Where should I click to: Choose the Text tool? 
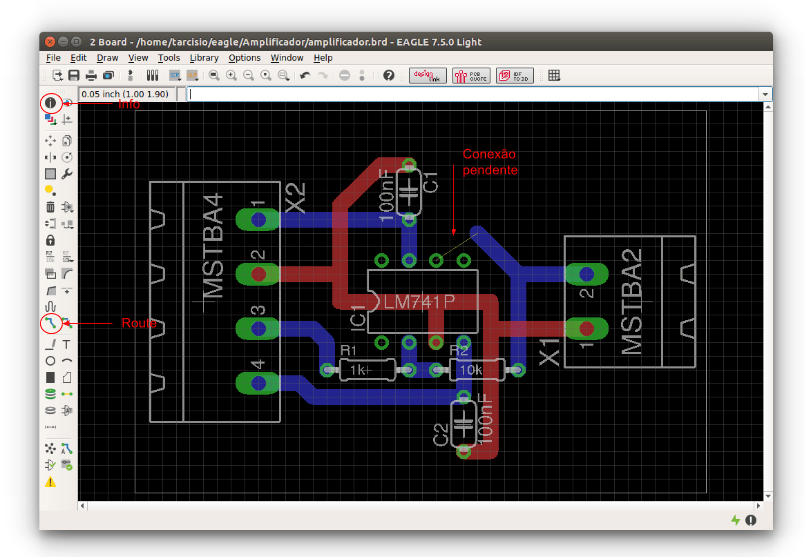pyautogui.click(x=67, y=344)
